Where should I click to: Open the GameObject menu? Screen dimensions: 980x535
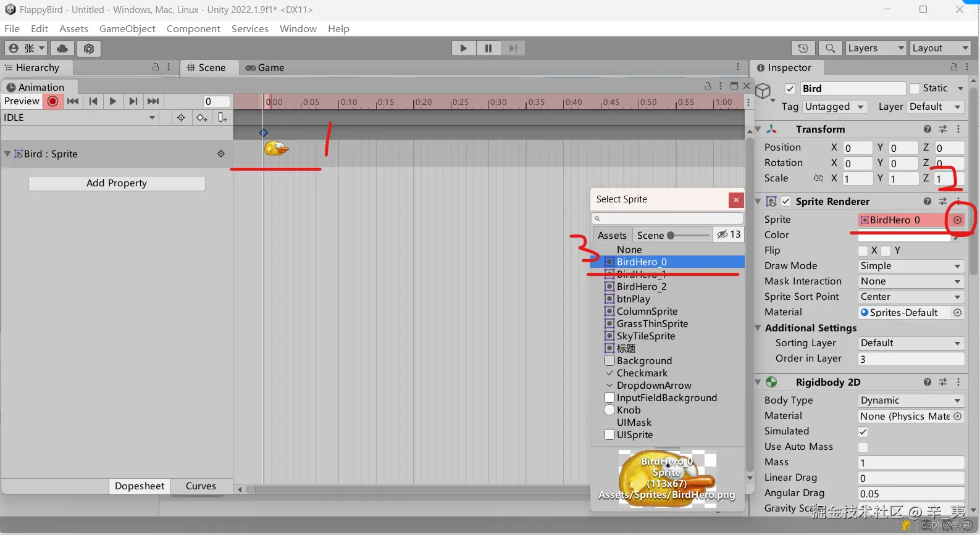[x=127, y=28]
